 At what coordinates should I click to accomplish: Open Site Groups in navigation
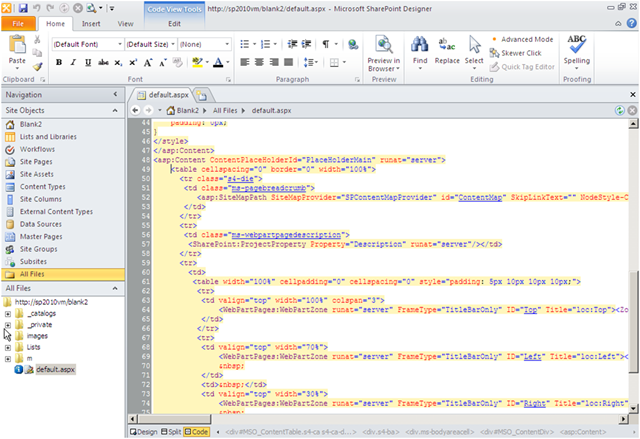click(x=38, y=249)
